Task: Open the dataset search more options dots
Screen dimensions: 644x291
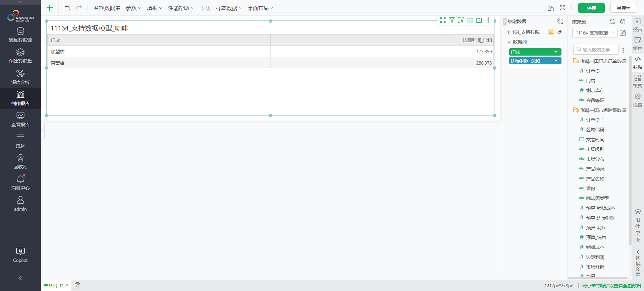Action: coord(623,50)
